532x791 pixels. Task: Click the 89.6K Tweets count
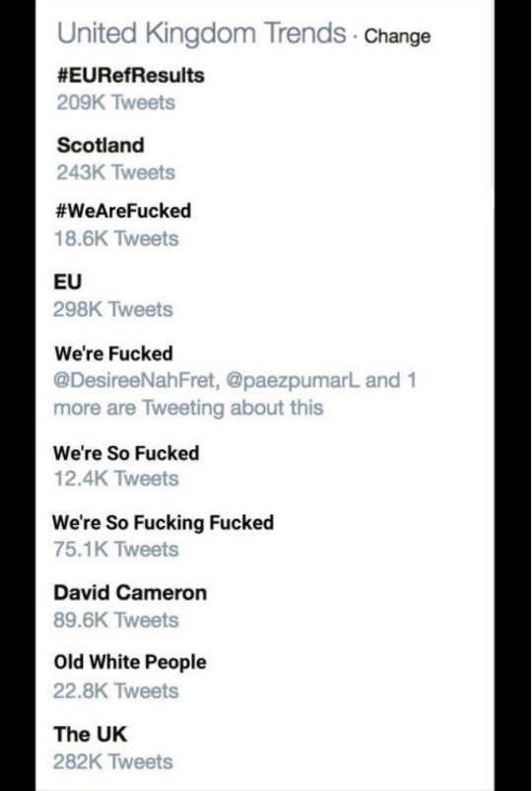click(x=116, y=620)
